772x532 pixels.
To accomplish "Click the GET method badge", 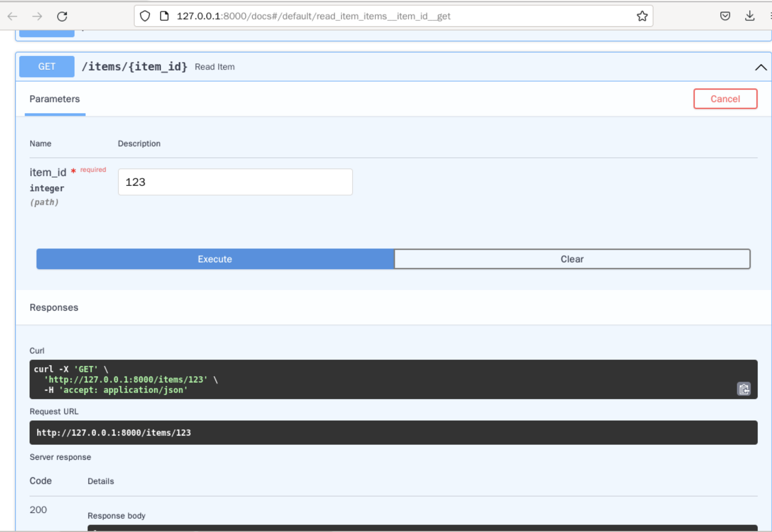I will click(47, 67).
